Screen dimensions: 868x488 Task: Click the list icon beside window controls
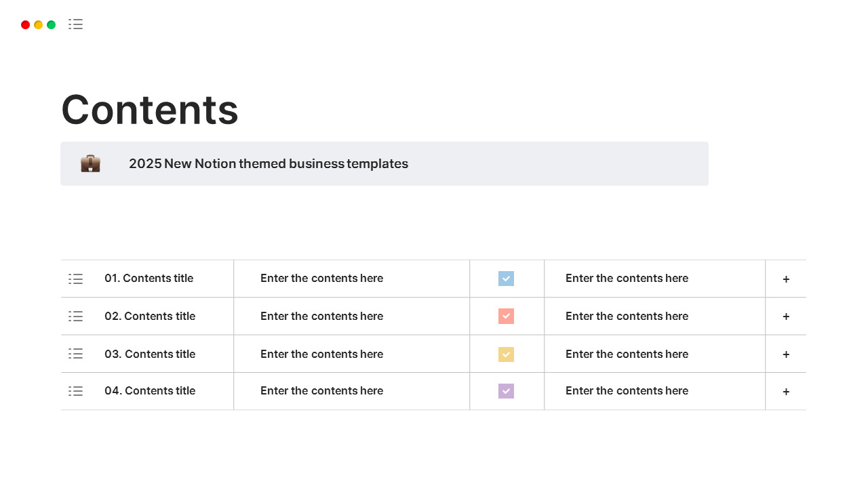click(75, 24)
